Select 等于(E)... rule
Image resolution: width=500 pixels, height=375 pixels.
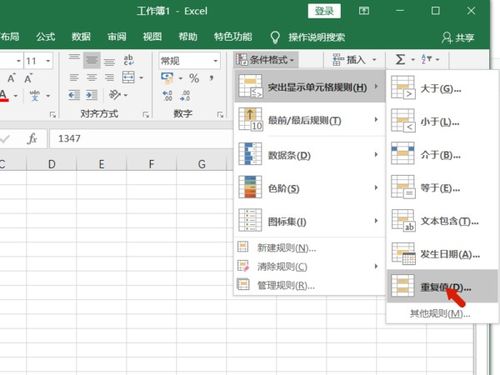pyautogui.click(x=442, y=188)
